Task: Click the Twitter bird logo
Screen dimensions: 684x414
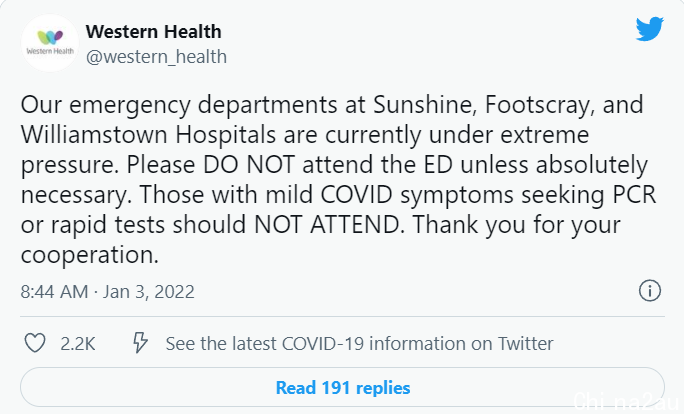Action: (x=650, y=29)
